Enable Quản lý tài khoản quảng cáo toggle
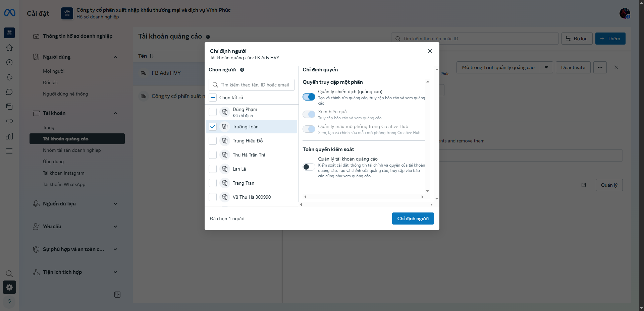This screenshot has height=311, width=644. pyautogui.click(x=309, y=167)
